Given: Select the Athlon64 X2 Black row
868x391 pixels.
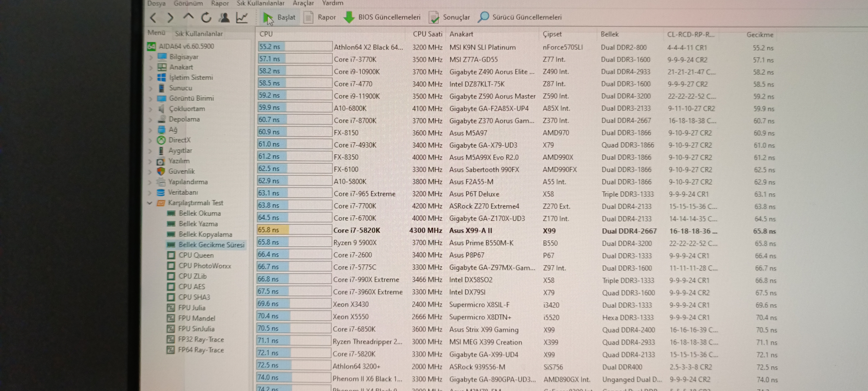Looking at the screenshot, I should pyautogui.click(x=516, y=47).
